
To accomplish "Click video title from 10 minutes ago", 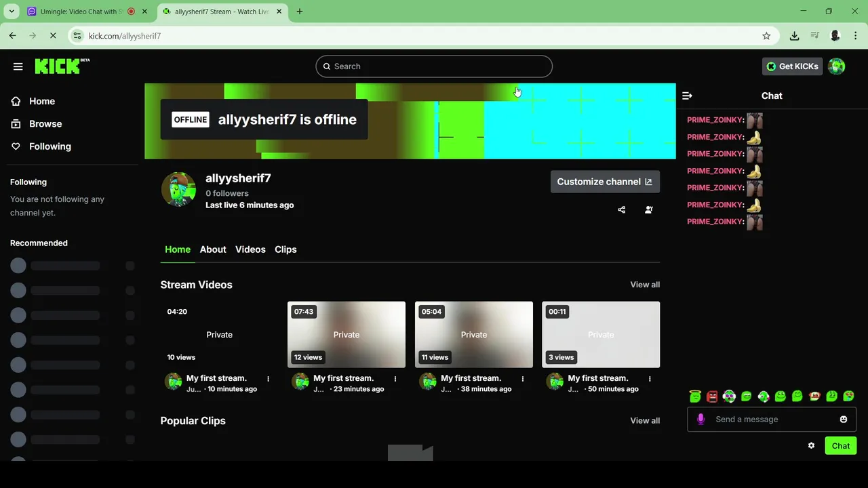I will tap(216, 378).
